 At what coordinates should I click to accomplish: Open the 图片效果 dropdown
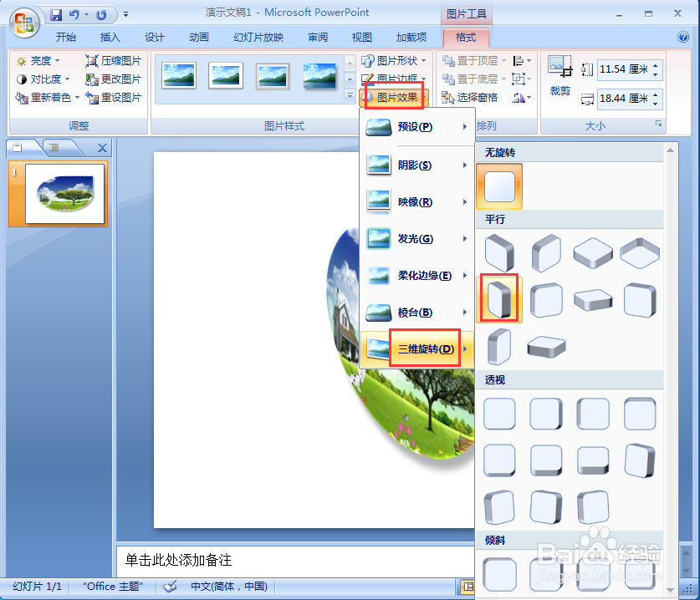pyautogui.click(x=394, y=97)
